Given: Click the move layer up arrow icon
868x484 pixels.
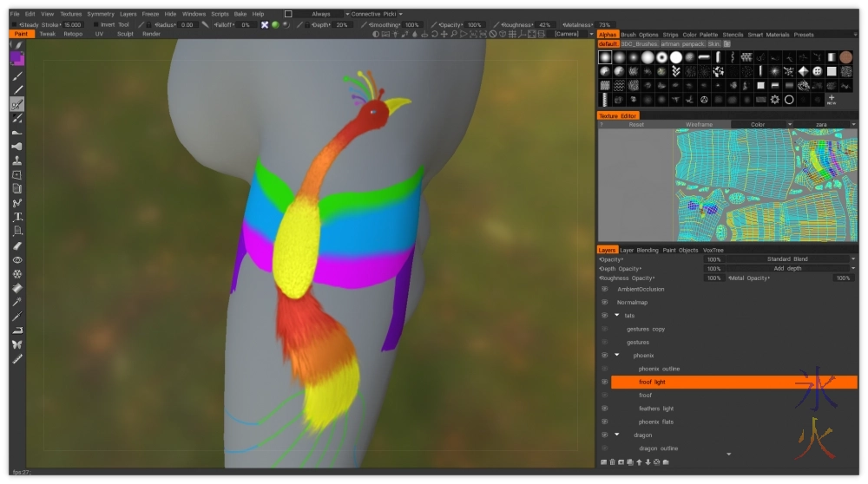Looking at the screenshot, I should 639,461.
